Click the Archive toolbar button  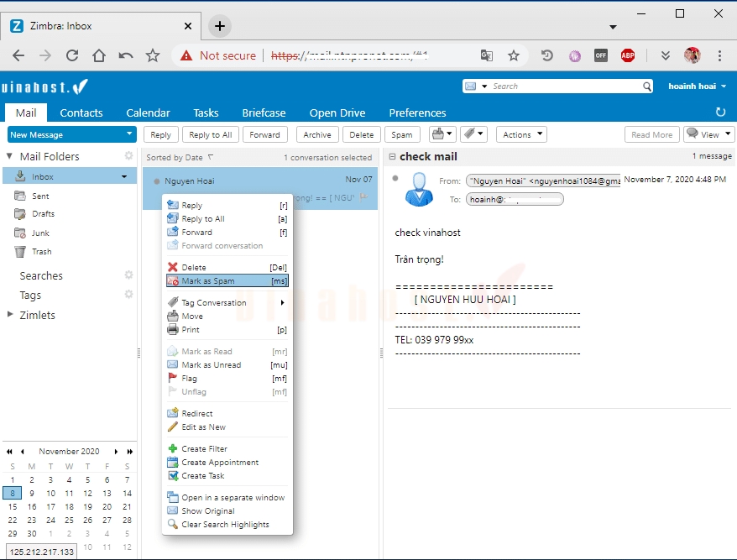[317, 134]
